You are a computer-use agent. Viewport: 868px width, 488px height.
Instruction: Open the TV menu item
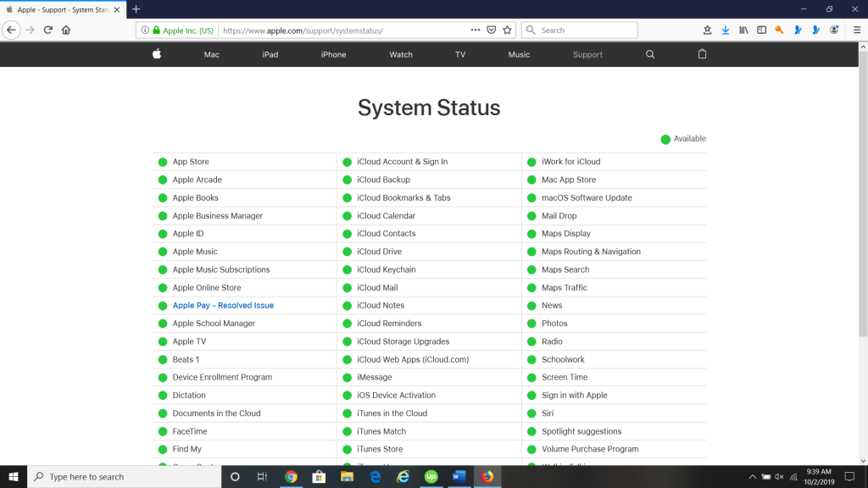(x=460, y=54)
